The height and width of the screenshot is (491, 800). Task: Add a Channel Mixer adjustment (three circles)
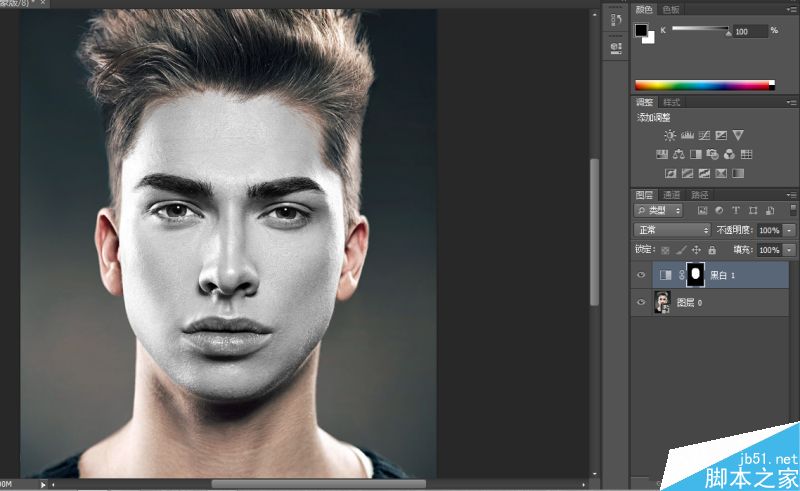click(730, 154)
